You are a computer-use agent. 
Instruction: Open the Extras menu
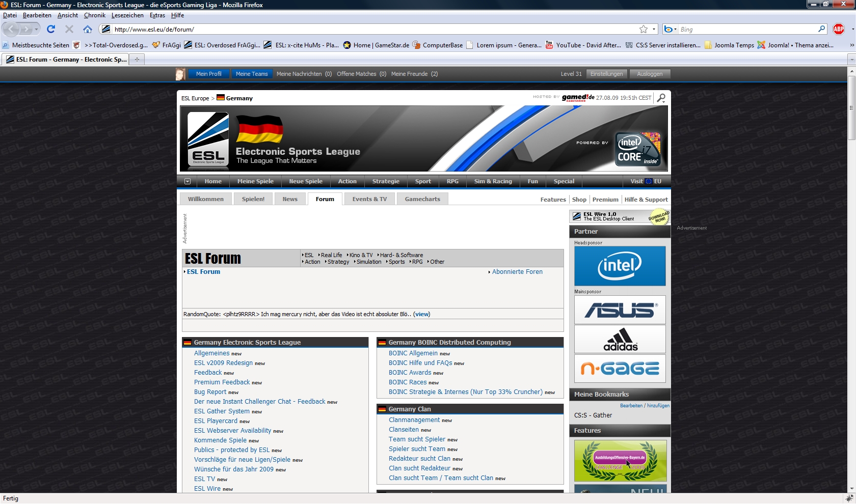pyautogui.click(x=157, y=15)
